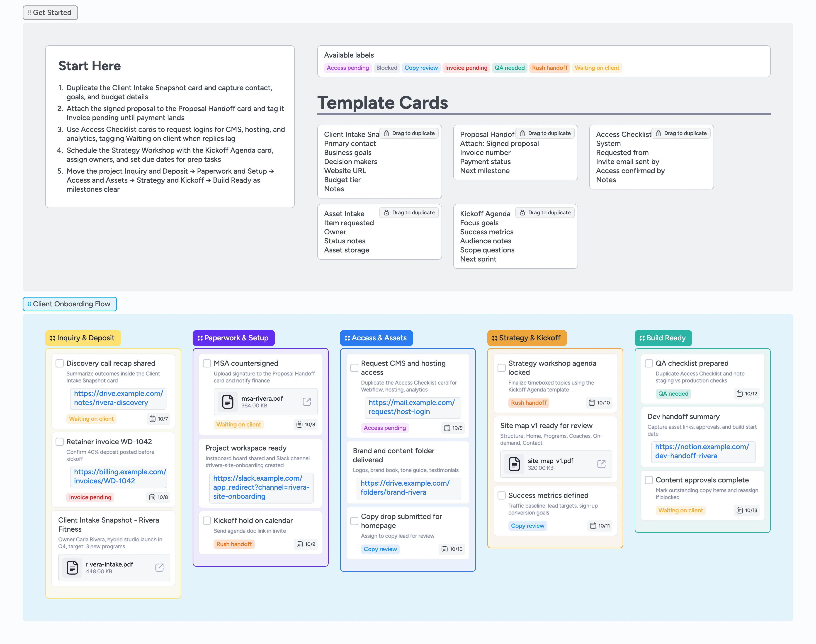Image resolution: width=816 pixels, height=644 pixels.
Task: Click the calendar icon next to 10/8 on Retainer invoice
Action: point(152,497)
